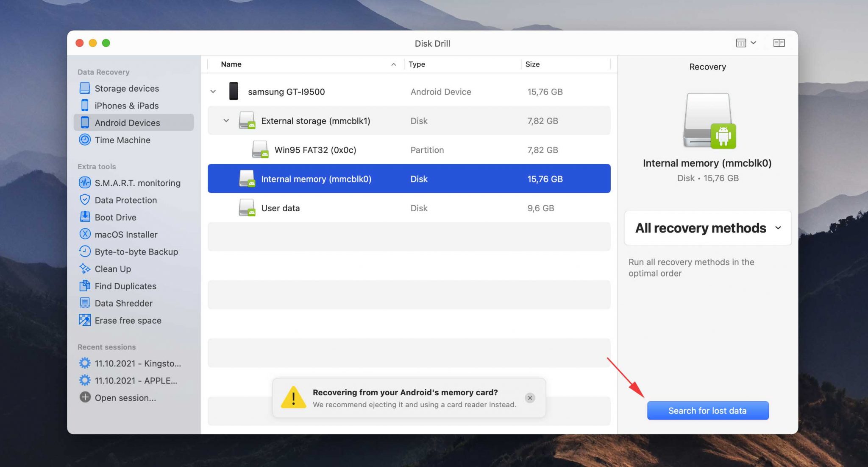Screen dimensions: 868x467
Task: Click Search for lost data button
Action: click(708, 411)
